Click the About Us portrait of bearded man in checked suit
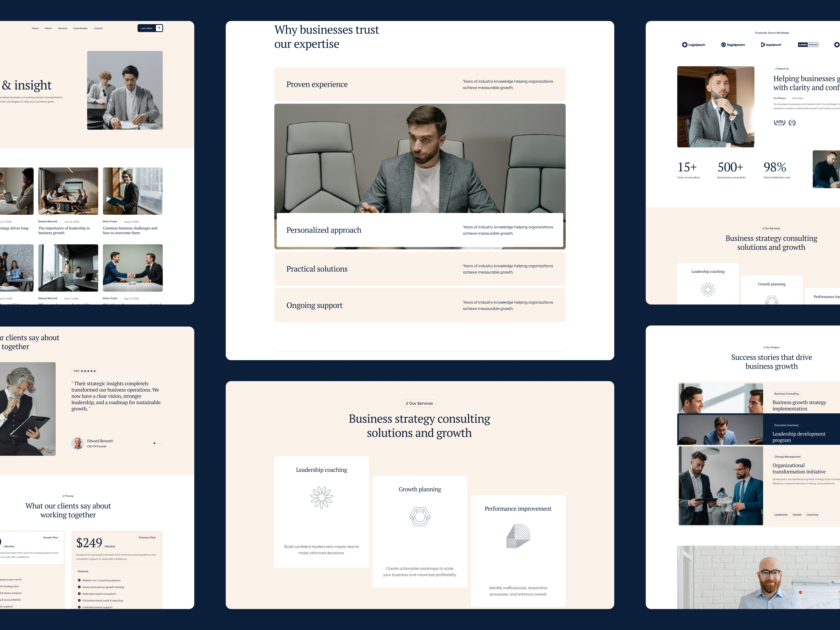This screenshot has height=630, width=840. click(716, 107)
